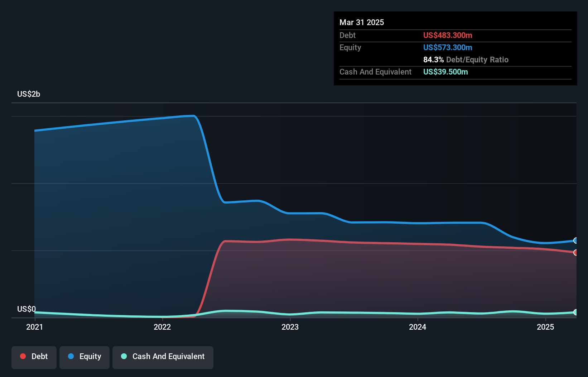This screenshot has height=377, width=588.
Task: Click the Equity row label in tooltip
Action: click(350, 47)
